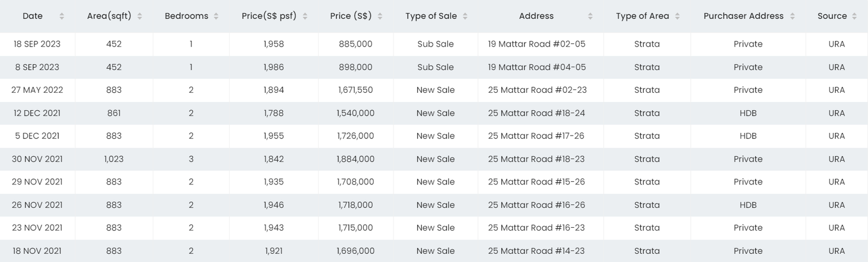Screen dimensions: 868x262
Task: Select the 18 SEP 2023 transaction row
Action: click(434, 44)
